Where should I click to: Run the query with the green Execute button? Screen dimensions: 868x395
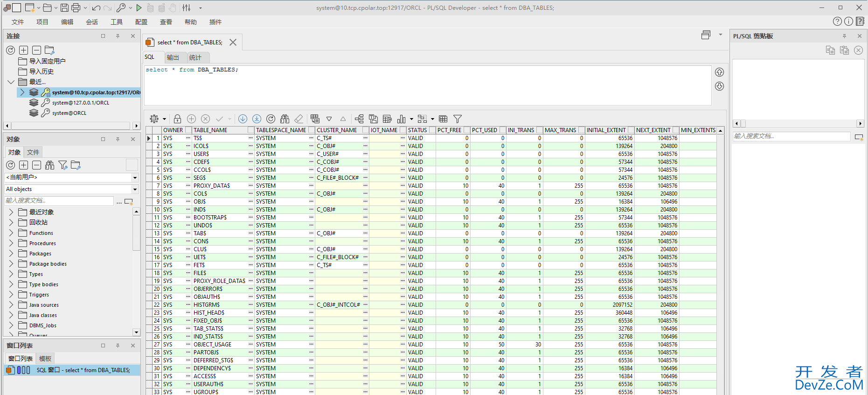point(139,8)
